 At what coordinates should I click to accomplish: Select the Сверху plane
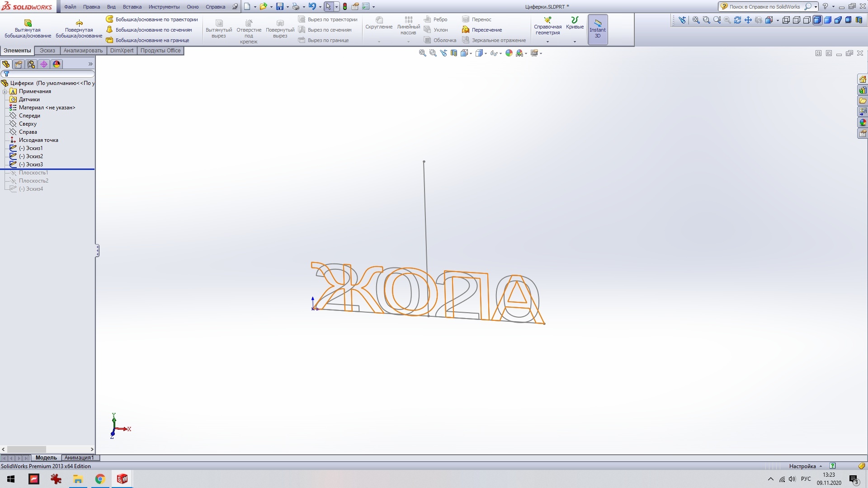point(23,124)
